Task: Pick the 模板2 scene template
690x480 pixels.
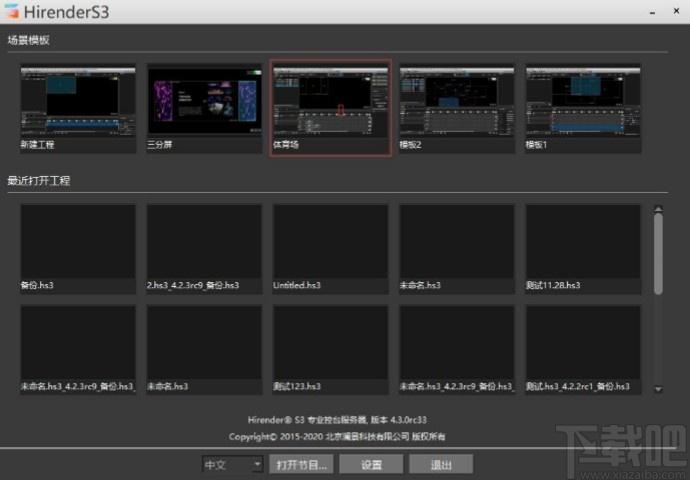Action: click(457, 108)
